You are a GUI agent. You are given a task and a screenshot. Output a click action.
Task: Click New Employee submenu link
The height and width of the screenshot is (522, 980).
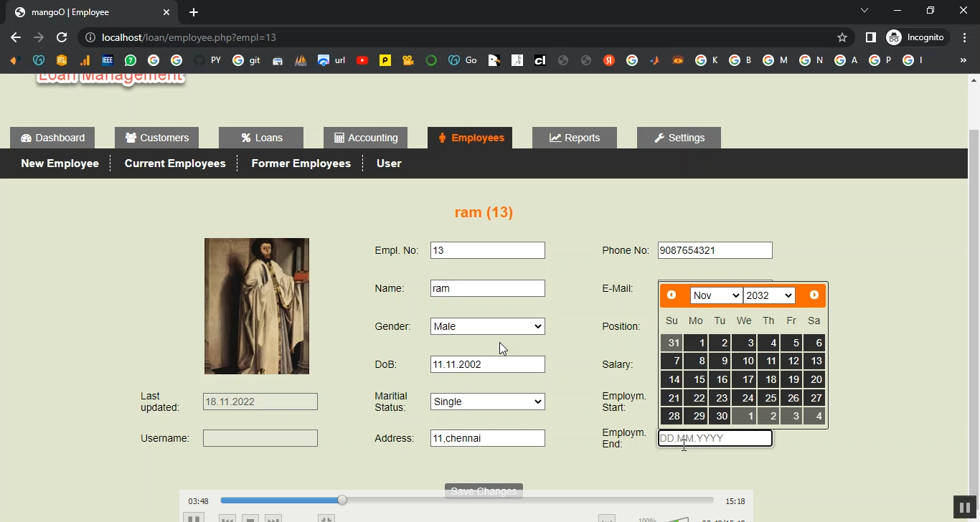tap(60, 163)
